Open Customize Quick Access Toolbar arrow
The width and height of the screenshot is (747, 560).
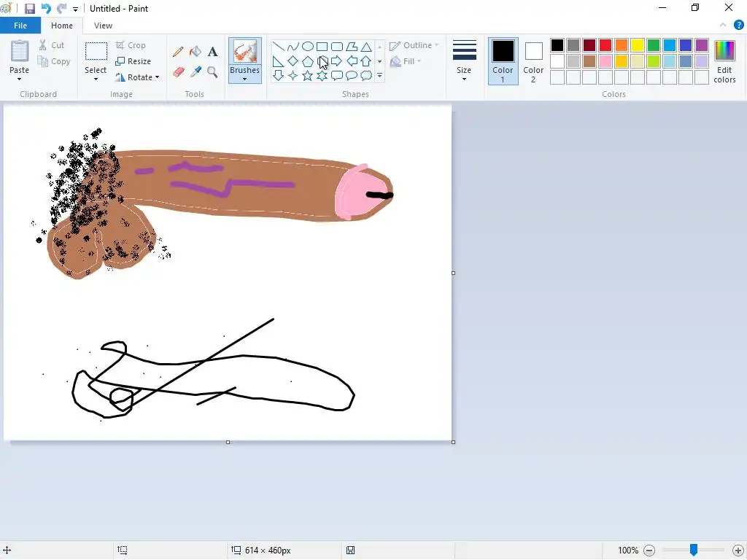pos(75,9)
